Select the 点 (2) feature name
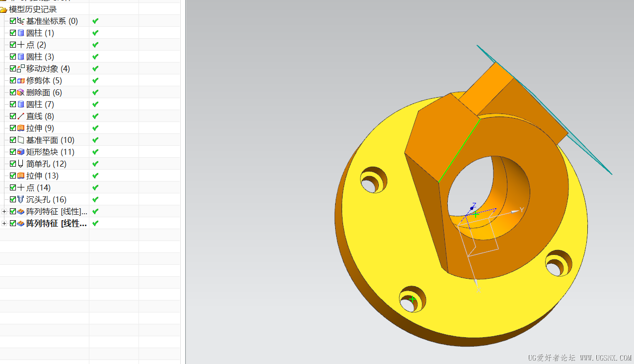634x364 pixels. click(x=36, y=45)
